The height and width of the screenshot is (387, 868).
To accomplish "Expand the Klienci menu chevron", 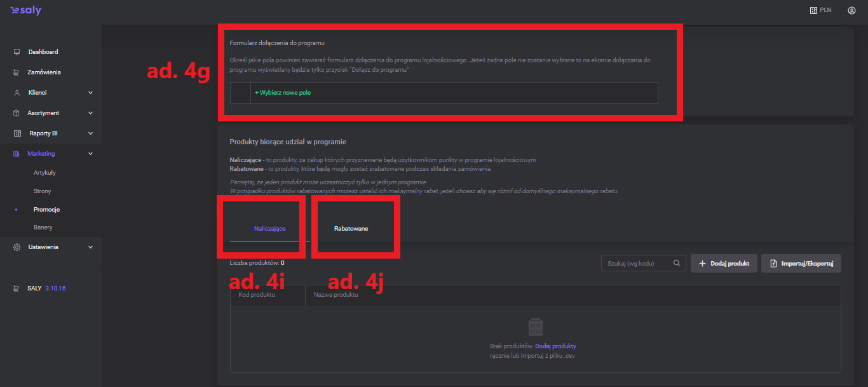I will coord(90,93).
